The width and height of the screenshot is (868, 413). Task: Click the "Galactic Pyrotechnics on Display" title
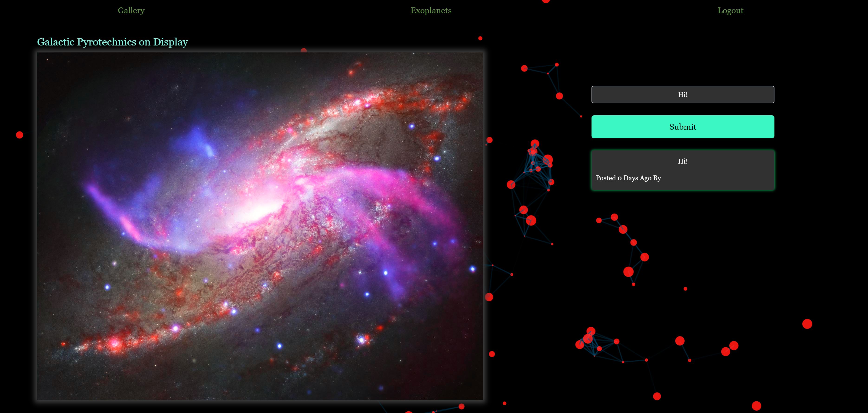(112, 42)
